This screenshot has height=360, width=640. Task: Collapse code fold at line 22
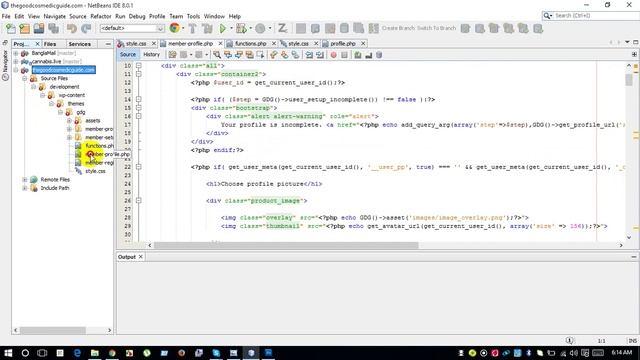[139, 167]
